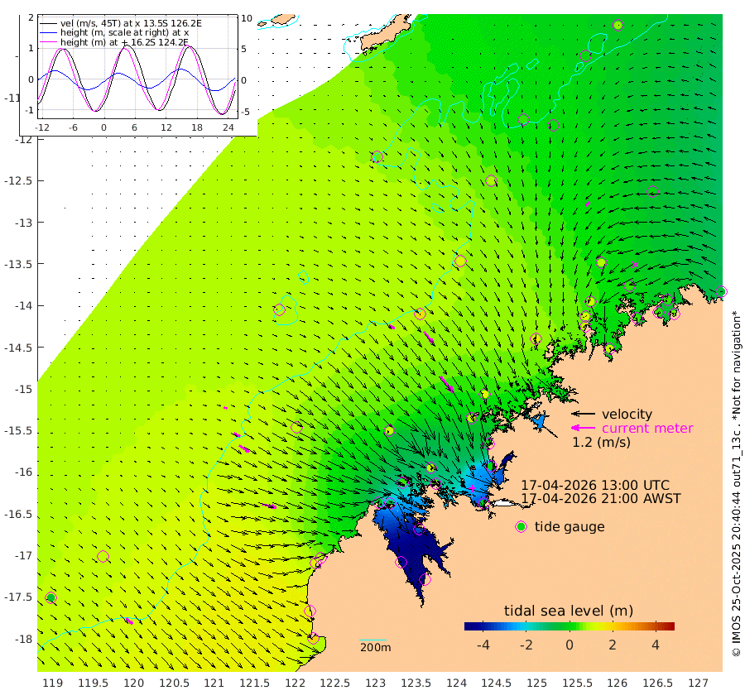This screenshot has height=700, width=745.
Task: Click the tide gauge legend circle icon
Action: point(521,527)
